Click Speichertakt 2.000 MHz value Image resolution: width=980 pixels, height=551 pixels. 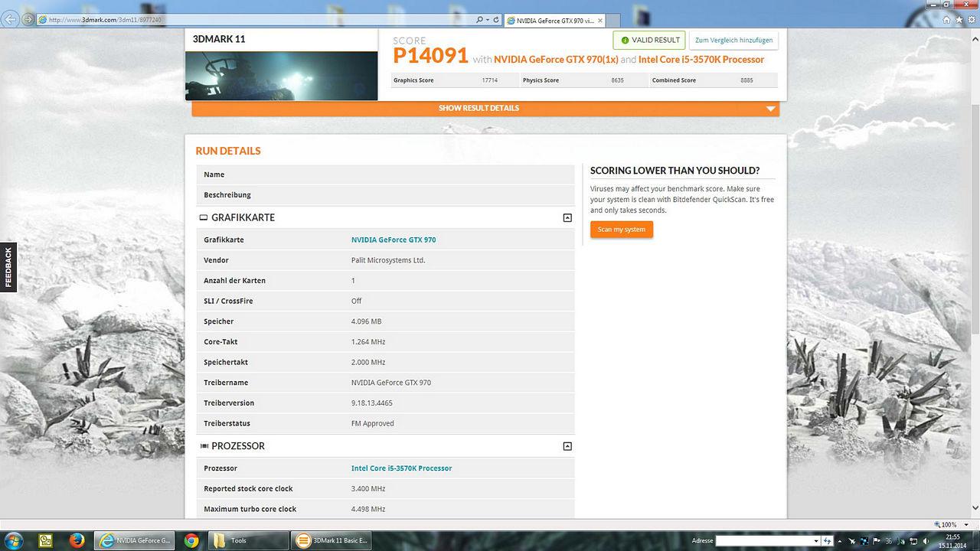(x=368, y=362)
